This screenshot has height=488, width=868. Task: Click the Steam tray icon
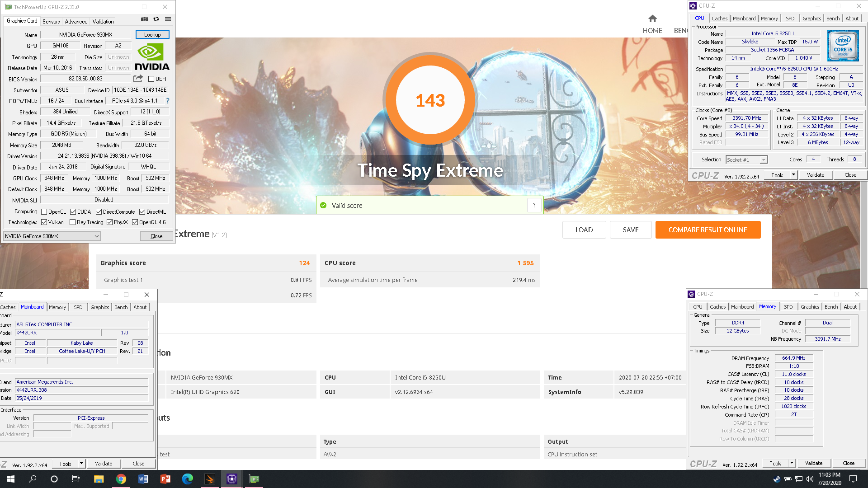(x=777, y=479)
